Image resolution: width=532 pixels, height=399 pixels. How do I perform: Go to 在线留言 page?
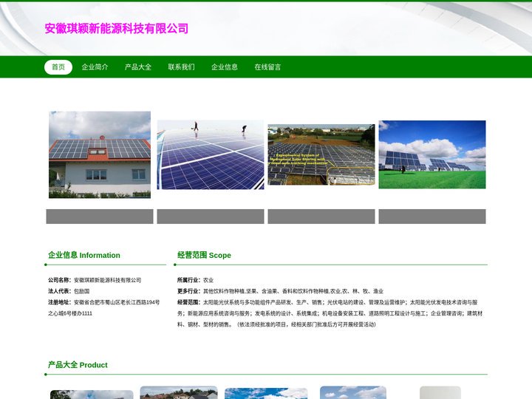pos(267,67)
